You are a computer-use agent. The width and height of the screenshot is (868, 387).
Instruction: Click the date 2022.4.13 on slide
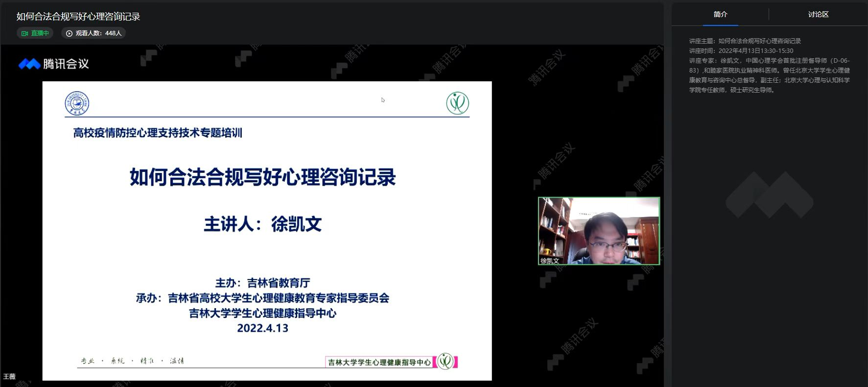tap(262, 328)
